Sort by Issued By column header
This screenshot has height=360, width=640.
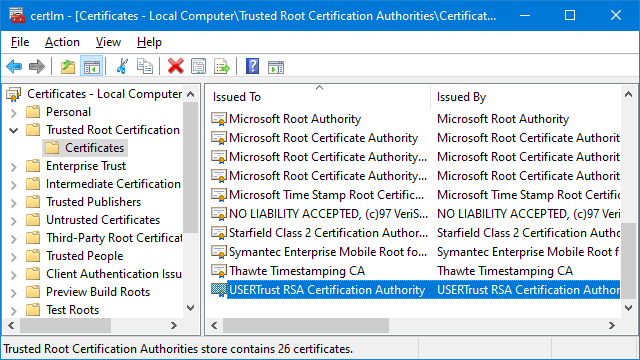(x=527, y=97)
